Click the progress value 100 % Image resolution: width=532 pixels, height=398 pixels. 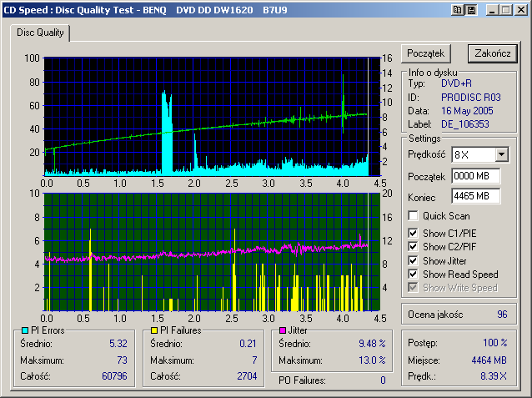[x=495, y=343]
